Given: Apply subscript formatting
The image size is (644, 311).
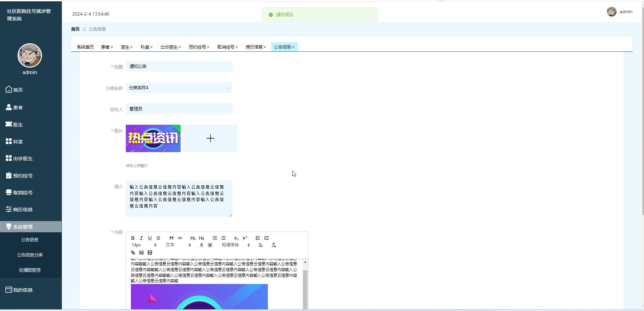Looking at the screenshot, I should pyautogui.click(x=236, y=238).
